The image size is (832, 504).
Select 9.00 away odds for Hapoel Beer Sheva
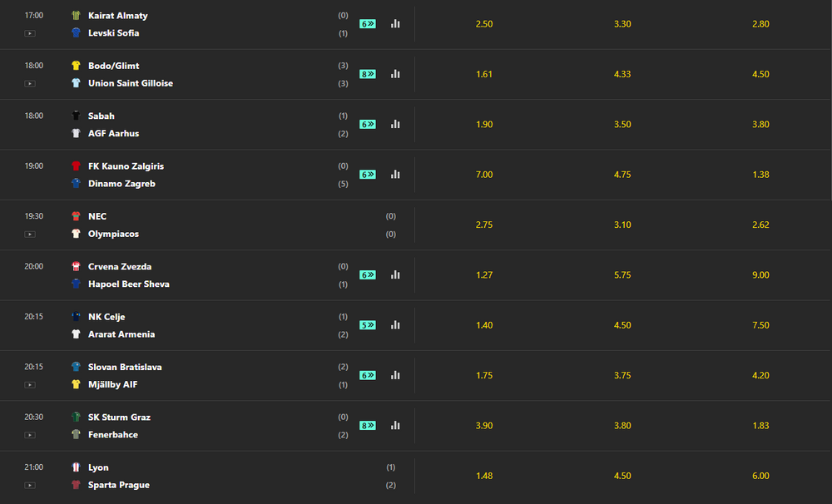[x=760, y=274]
